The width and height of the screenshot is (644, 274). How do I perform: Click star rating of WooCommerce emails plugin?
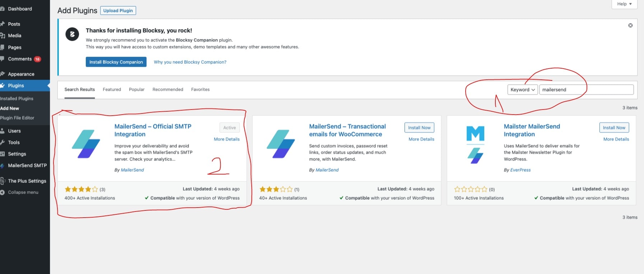276,189
